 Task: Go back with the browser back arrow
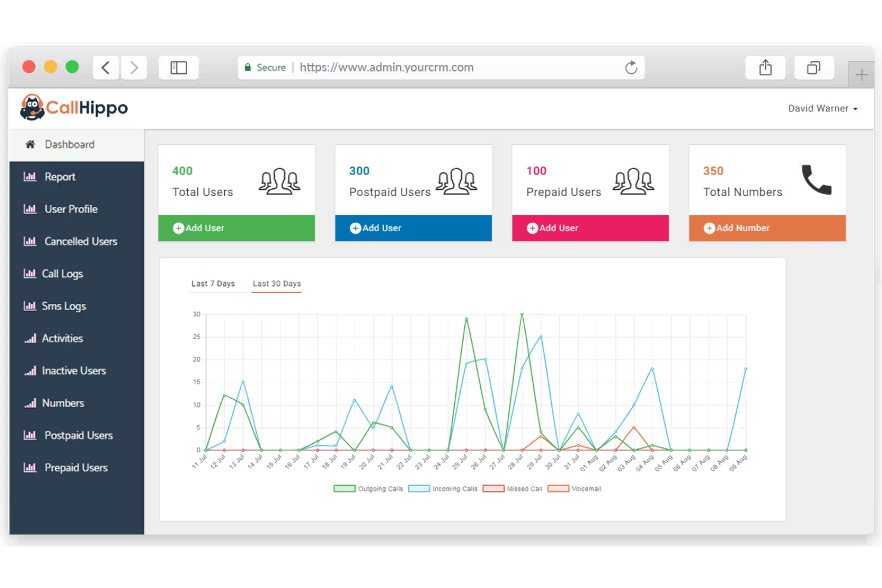[105, 68]
